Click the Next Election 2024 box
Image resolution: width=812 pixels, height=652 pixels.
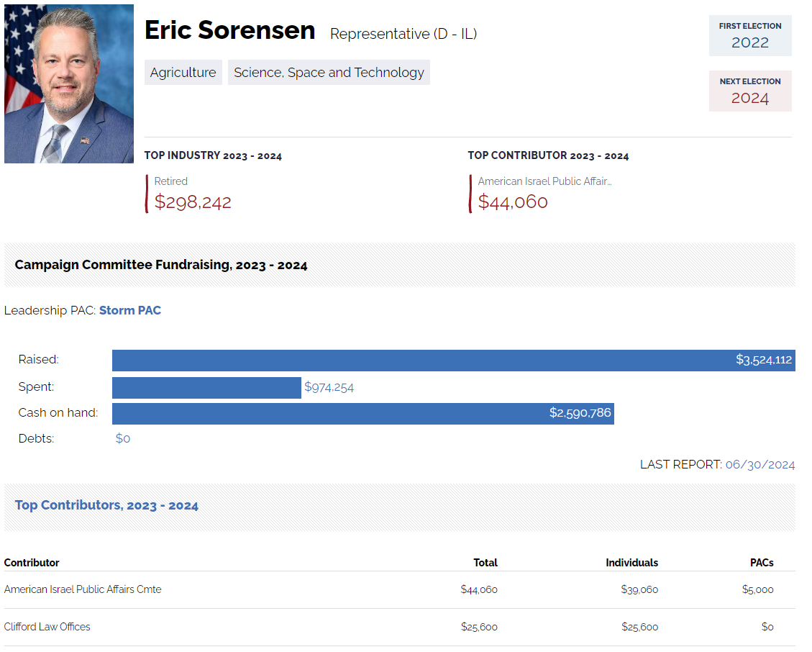pos(750,91)
